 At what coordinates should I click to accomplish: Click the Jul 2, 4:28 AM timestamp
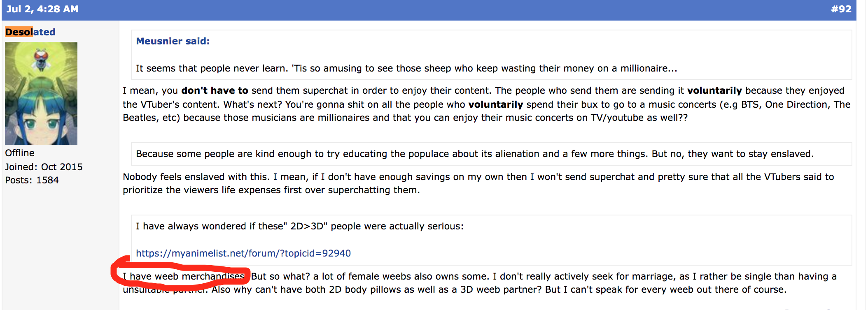tap(42, 9)
